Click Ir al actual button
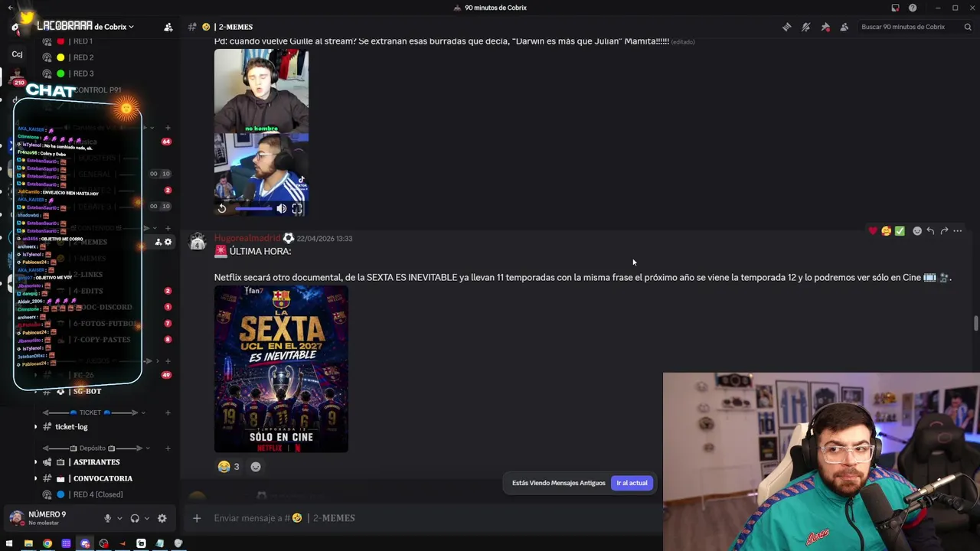980x551 pixels. pos(632,483)
